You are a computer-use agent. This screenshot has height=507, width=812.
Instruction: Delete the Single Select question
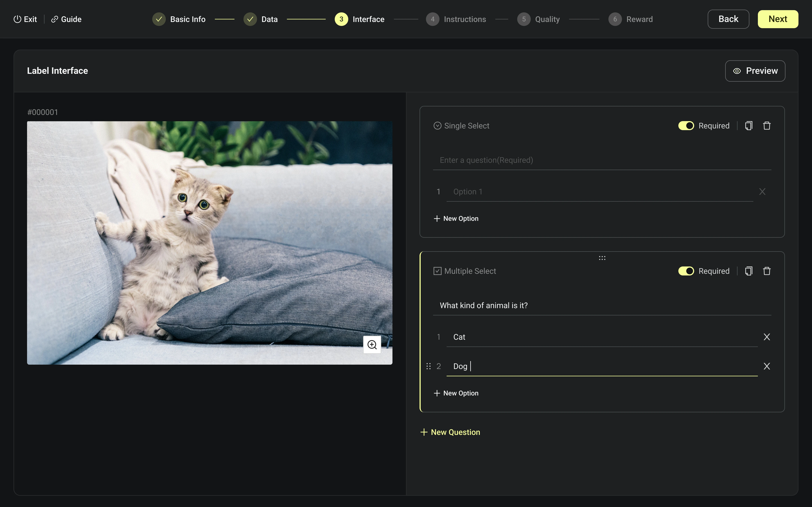coord(767,126)
